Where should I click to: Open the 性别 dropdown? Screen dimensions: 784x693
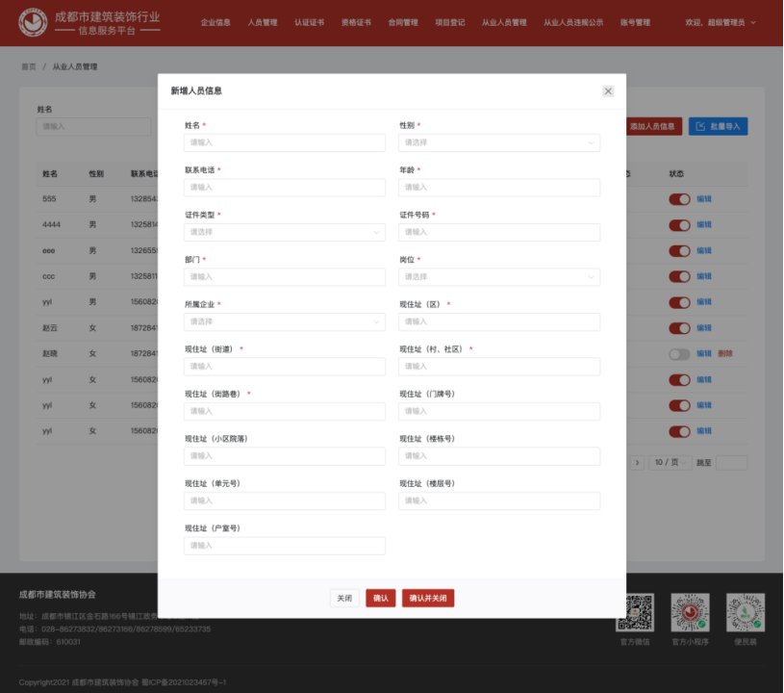click(499, 142)
